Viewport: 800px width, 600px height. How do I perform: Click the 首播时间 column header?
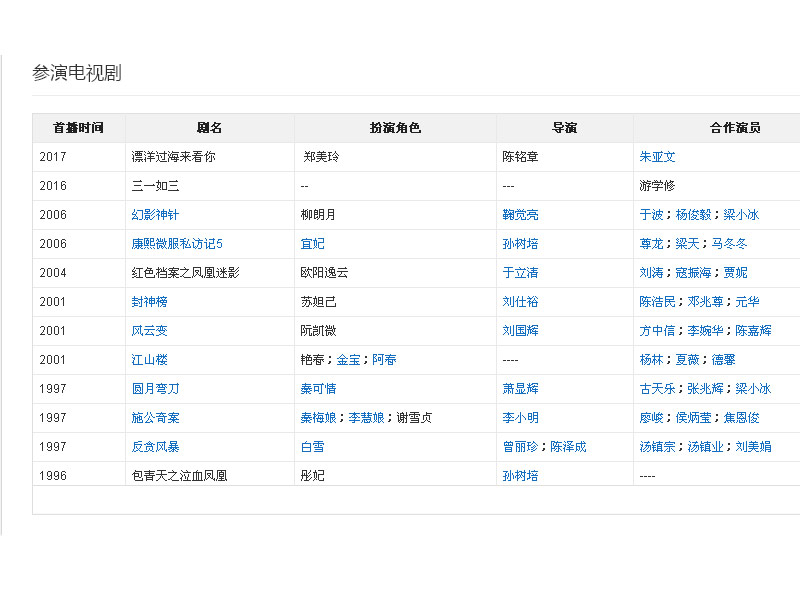click(x=77, y=128)
